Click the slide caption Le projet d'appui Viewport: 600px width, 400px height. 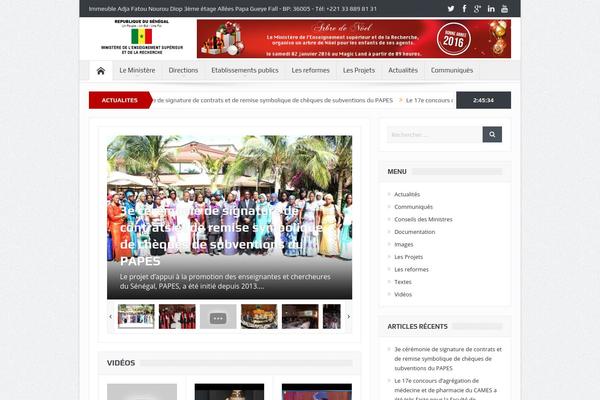(225, 281)
